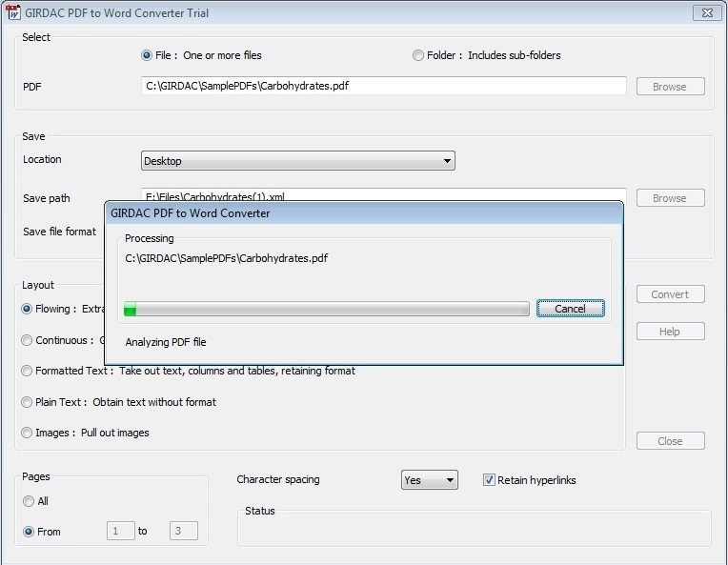Click the Close button on the right
This screenshot has width=728, height=565.
(x=670, y=440)
